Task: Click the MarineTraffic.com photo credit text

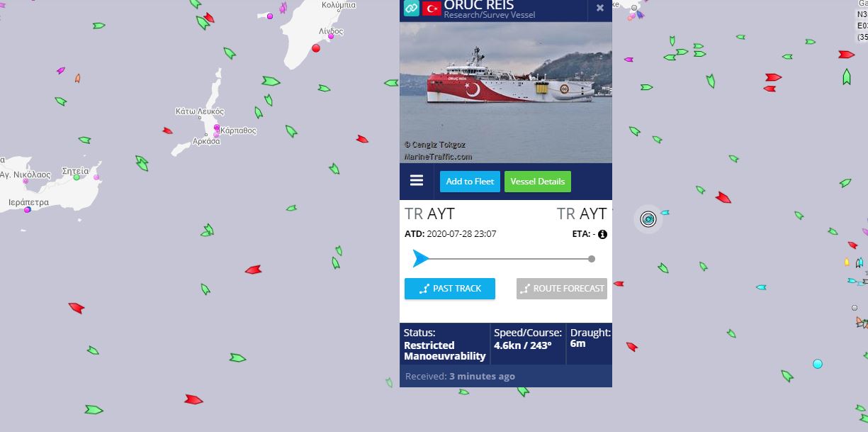Action: [438, 157]
